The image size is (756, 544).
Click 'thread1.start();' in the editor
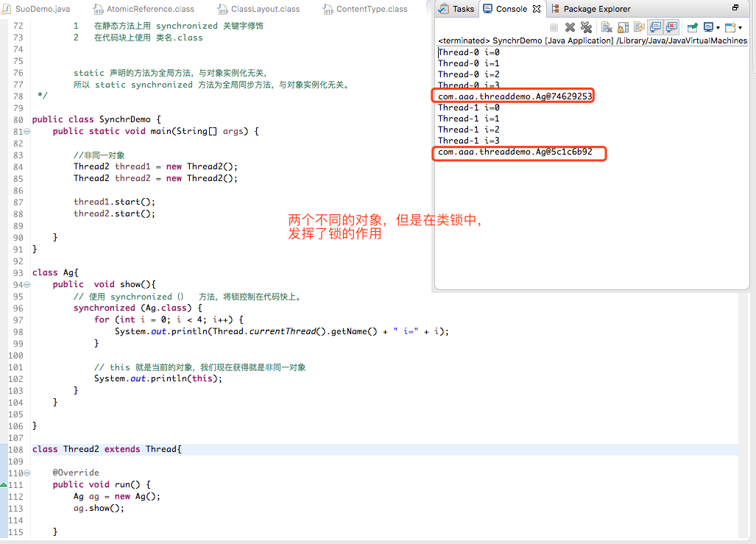click(x=114, y=202)
